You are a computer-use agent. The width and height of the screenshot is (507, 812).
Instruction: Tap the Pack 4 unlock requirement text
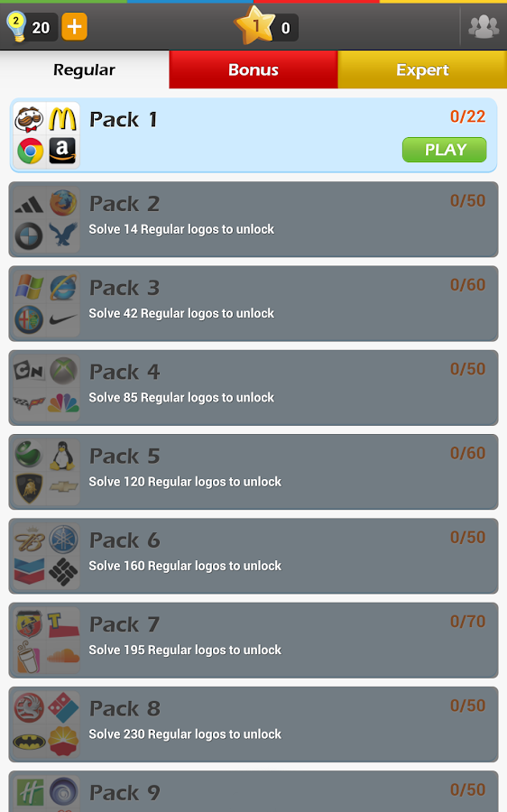pyautogui.click(x=181, y=398)
